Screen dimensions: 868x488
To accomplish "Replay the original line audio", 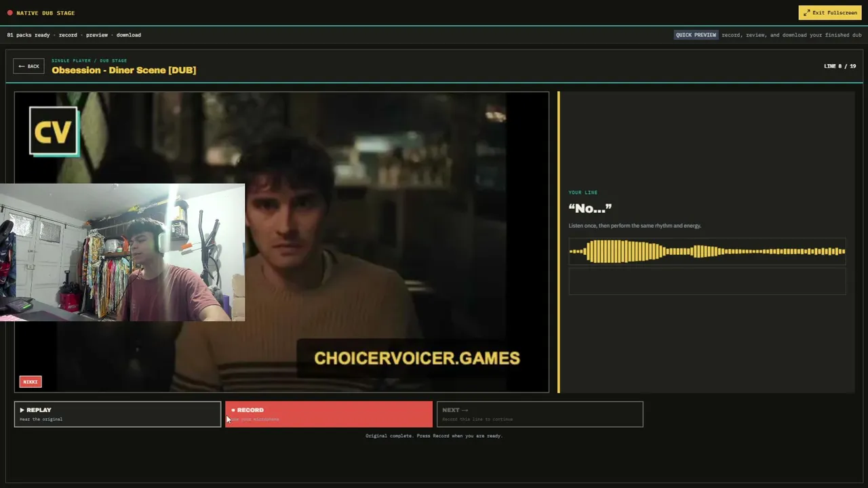I will [117, 414].
